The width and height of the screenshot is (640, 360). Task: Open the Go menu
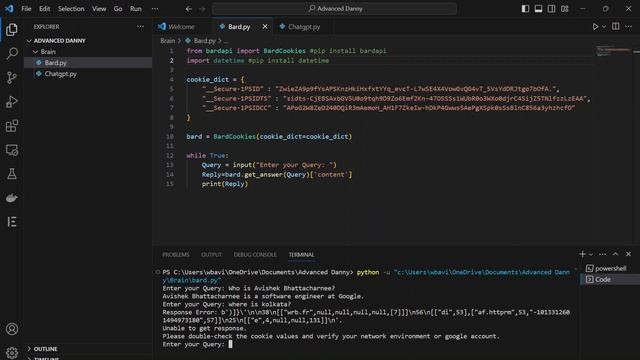[x=118, y=9]
